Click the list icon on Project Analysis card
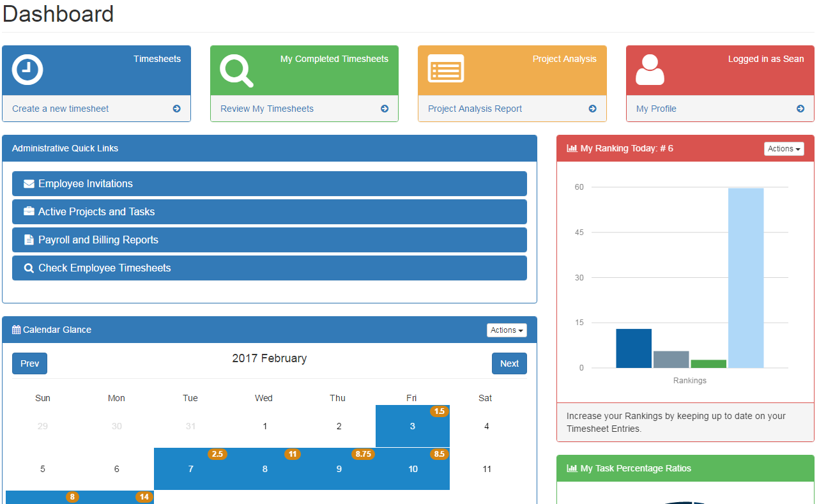The width and height of the screenshot is (819, 504). pos(446,69)
